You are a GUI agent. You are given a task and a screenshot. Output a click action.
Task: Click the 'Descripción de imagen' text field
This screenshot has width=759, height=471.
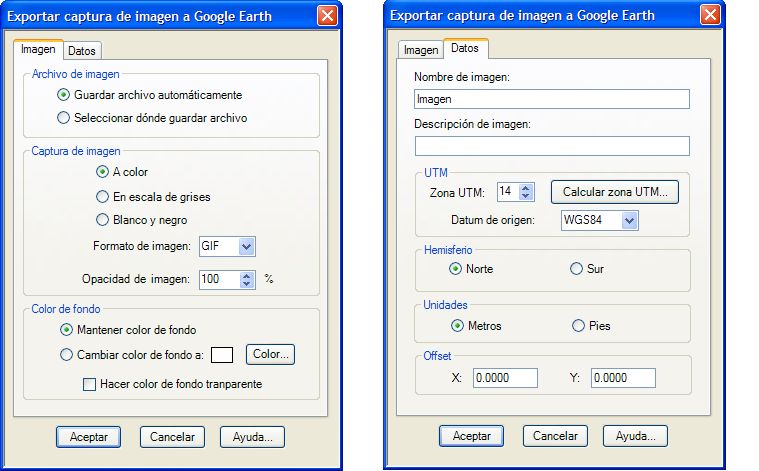tap(552, 146)
